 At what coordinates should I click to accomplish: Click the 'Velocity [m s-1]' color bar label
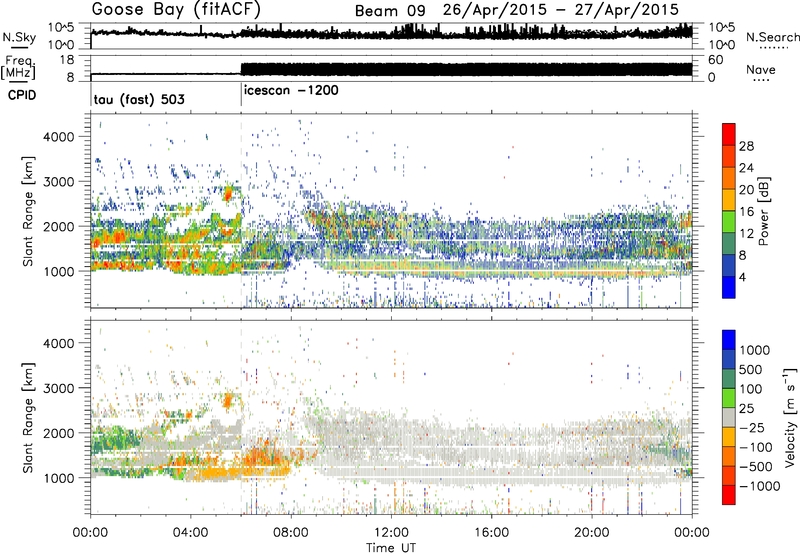[790, 417]
